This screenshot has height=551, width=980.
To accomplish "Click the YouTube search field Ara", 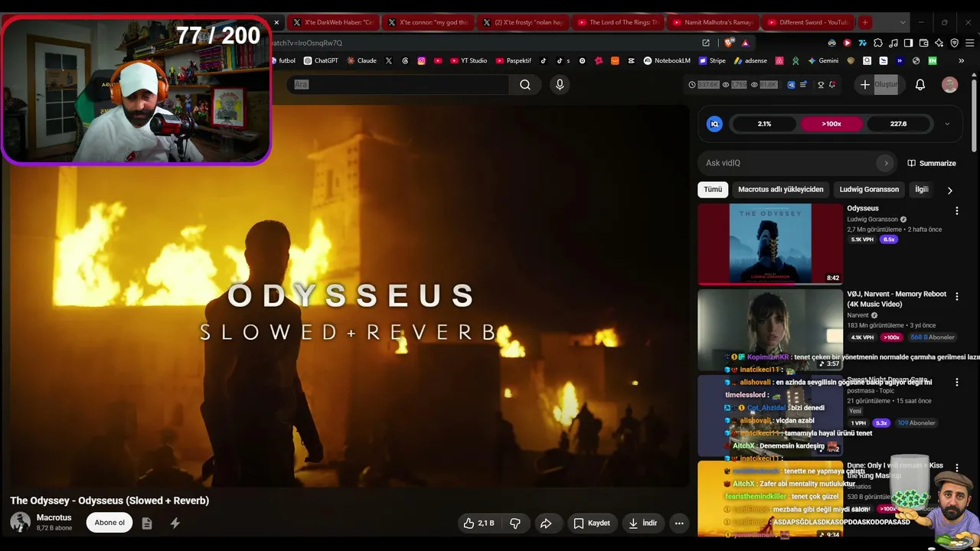I will coord(398,85).
